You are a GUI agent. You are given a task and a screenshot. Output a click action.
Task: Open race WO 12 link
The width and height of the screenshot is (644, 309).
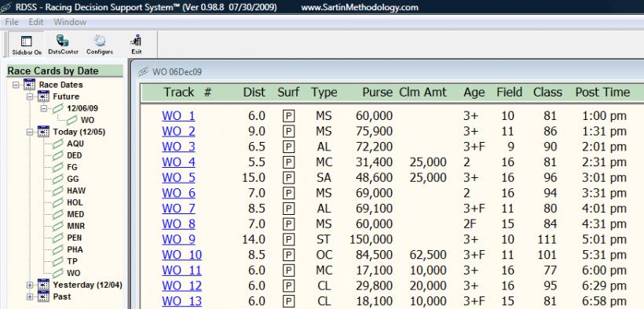point(181,285)
